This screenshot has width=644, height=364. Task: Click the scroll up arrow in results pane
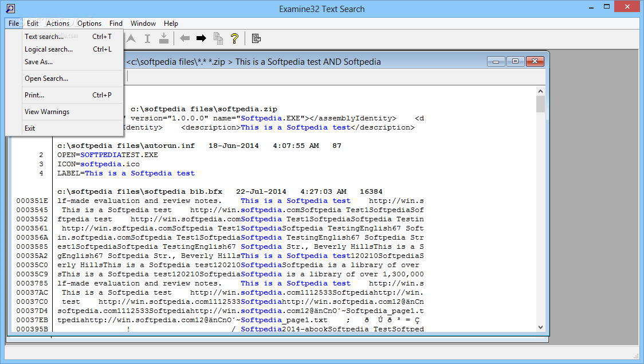click(540, 91)
